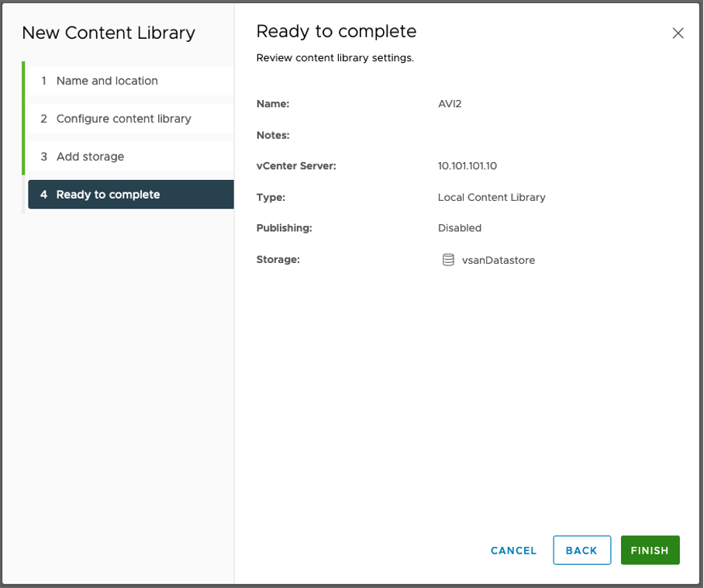Click the Publishing Disabled status text

tap(459, 227)
